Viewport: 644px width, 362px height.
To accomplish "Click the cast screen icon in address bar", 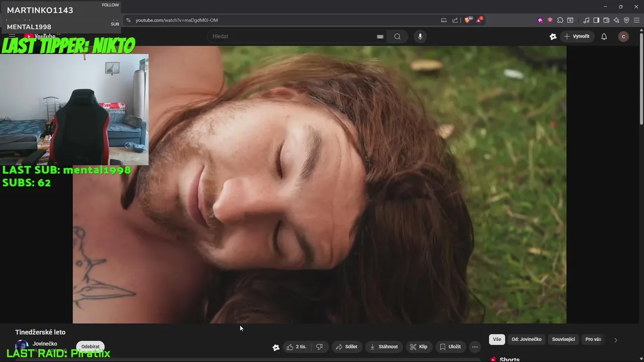I will click(444, 20).
